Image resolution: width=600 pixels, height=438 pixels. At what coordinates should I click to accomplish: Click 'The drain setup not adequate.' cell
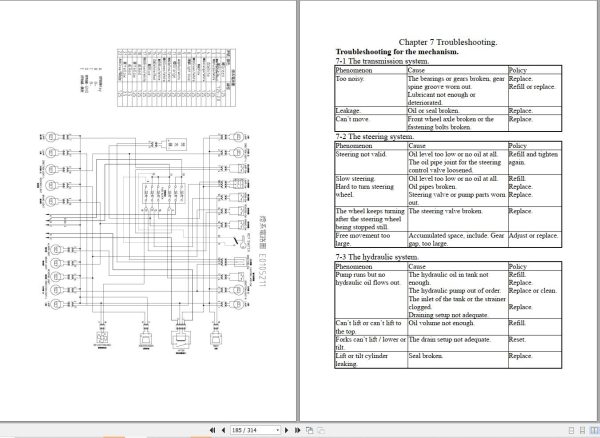(x=458, y=343)
